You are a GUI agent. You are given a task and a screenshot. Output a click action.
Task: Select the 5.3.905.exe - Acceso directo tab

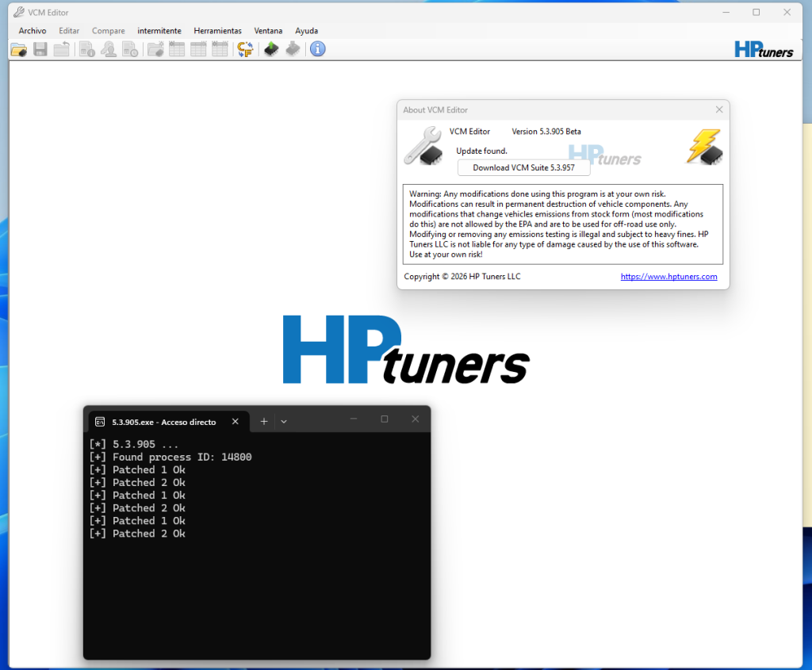(x=169, y=422)
